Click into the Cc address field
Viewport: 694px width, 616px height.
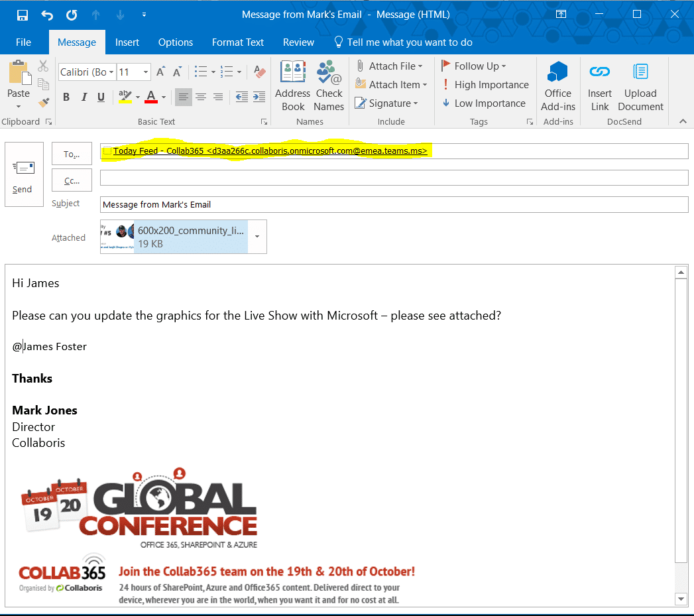394,178
